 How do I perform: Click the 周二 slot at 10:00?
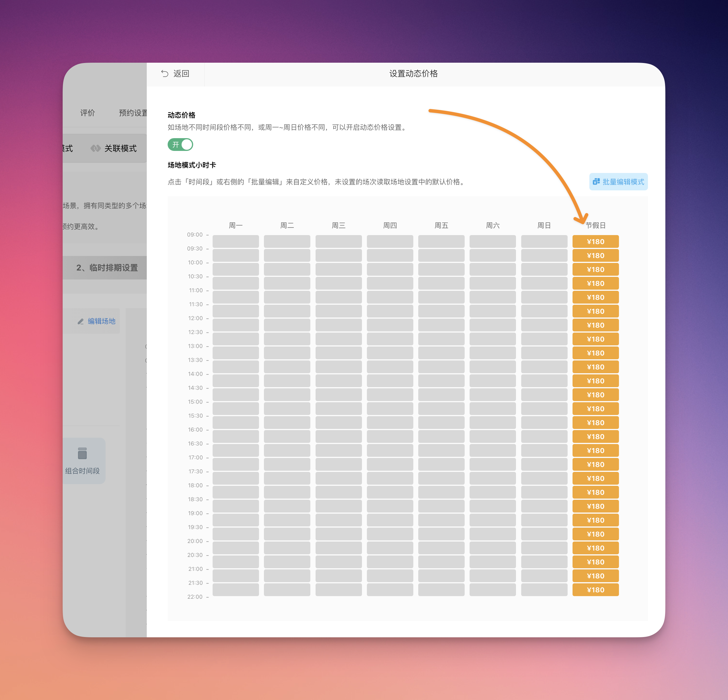pos(287,270)
